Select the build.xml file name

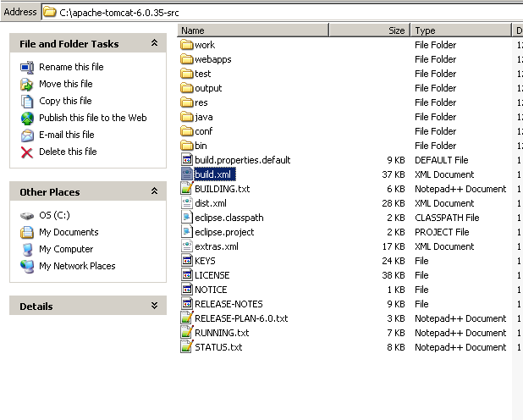(214, 174)
